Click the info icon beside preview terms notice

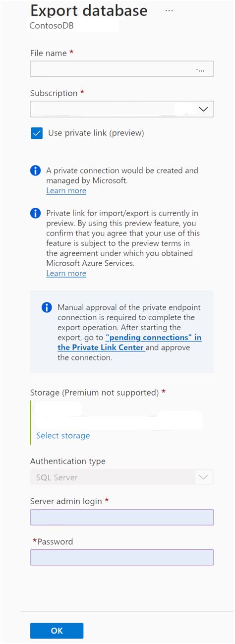[x=36, y=213]
